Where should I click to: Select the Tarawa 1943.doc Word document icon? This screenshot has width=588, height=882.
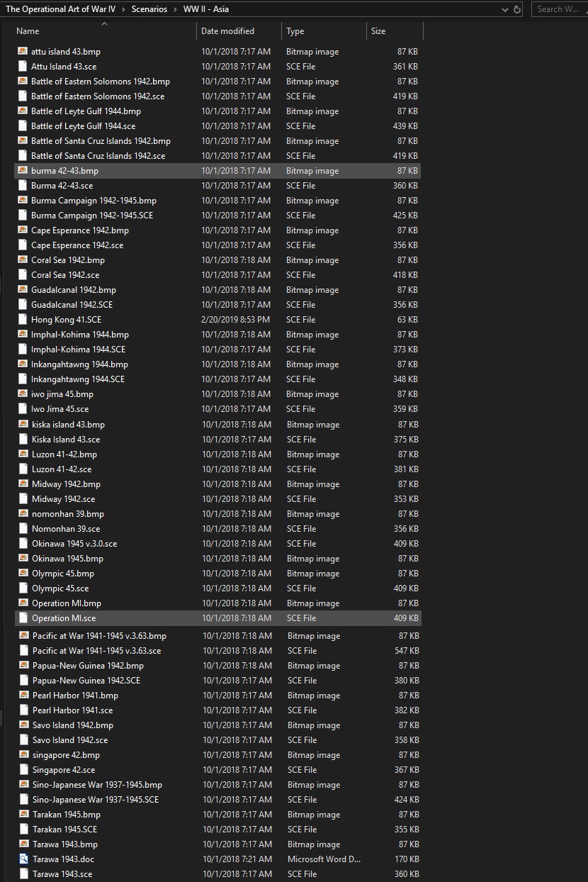coord(24,859)
